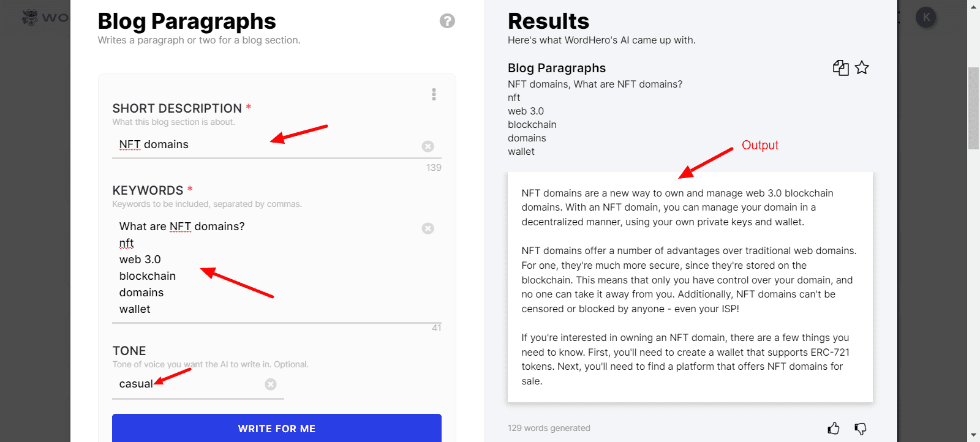This screenshot has height=442, width=980.
Task: Open the K user avatar menu
Action: pos(926,17)
